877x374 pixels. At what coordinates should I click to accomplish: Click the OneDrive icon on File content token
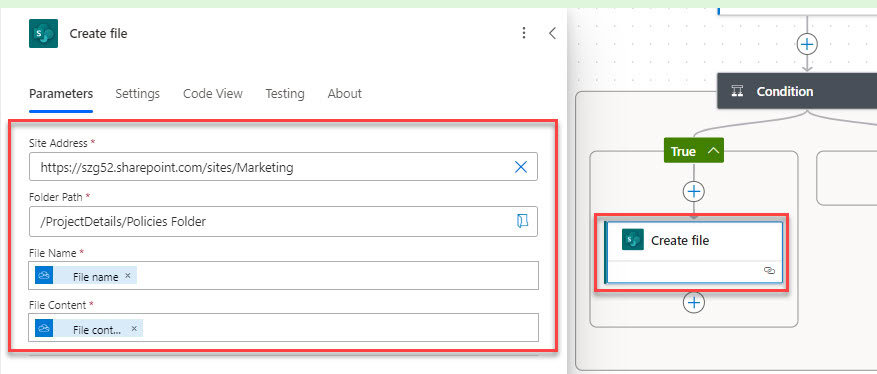(x=44, y=328)
